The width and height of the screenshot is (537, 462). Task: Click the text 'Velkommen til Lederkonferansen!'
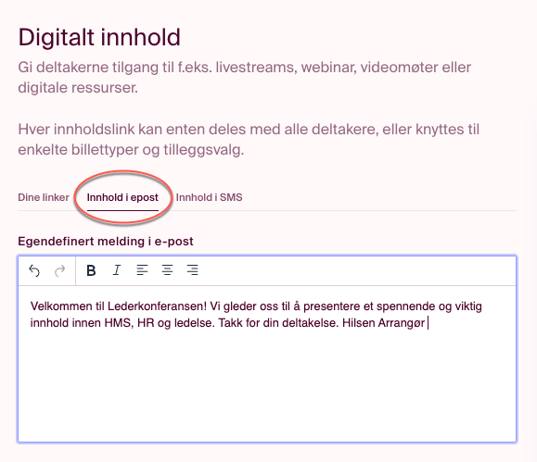pos(118,306)
